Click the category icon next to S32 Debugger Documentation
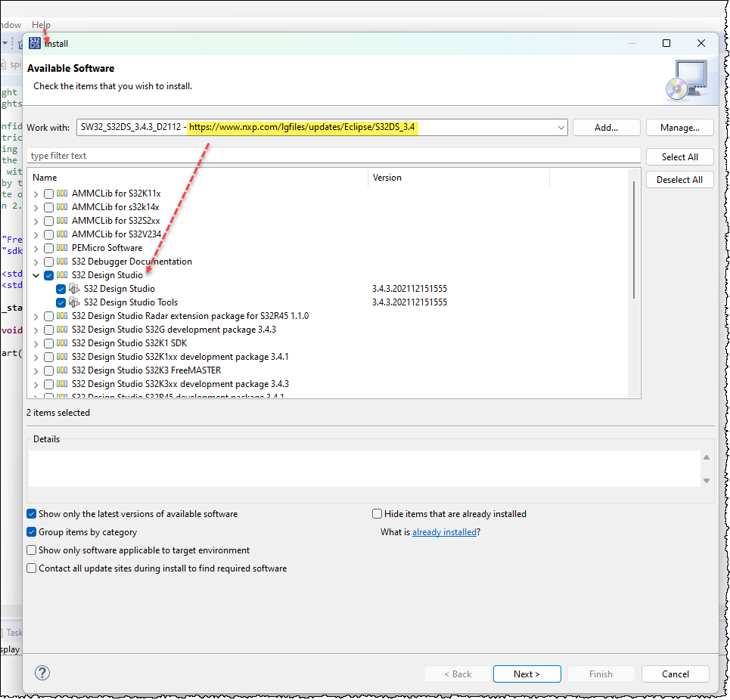The width and height of the screenshot is (730, 700). (63, 261)
